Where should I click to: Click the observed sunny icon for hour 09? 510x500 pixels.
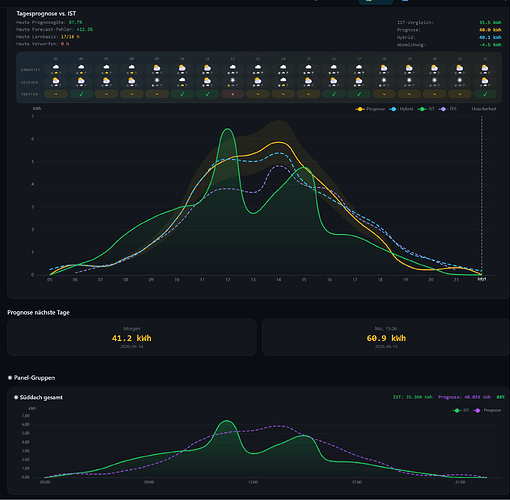[x=157, y=82]
